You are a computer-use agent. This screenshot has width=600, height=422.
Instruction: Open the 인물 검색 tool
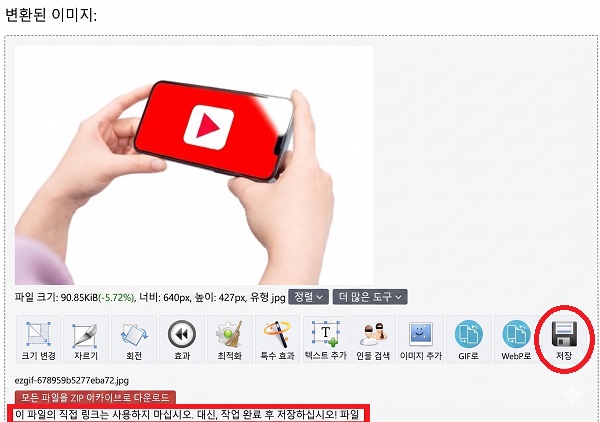[373, 339]
